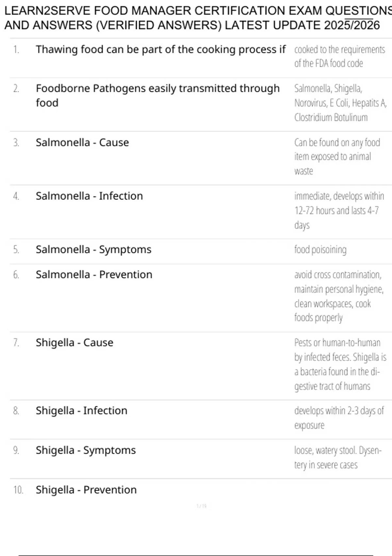Click the document title heading

click(196, 18)
